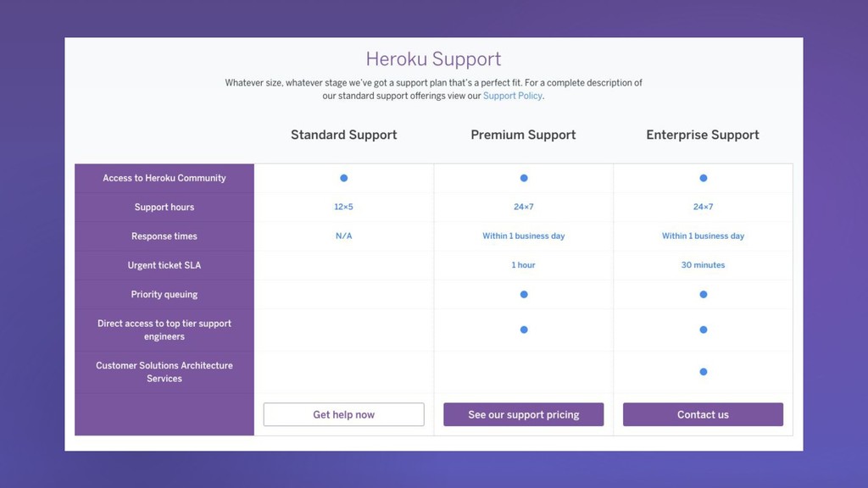This screenshot has height=488, width=868.
Task: Click the Heroku Support page title
Action: [x=433, y=59]
